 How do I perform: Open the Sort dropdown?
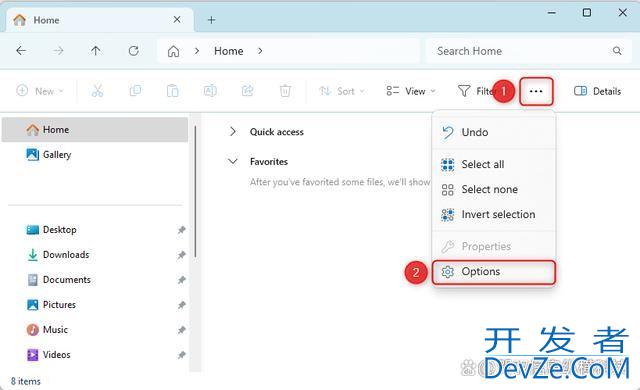click(342, 91)
